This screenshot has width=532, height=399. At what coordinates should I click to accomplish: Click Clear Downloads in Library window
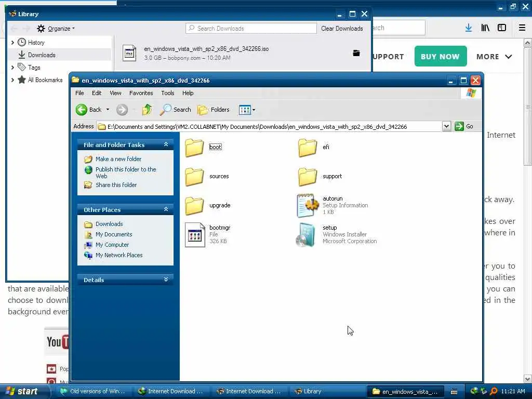click(342, 29)
